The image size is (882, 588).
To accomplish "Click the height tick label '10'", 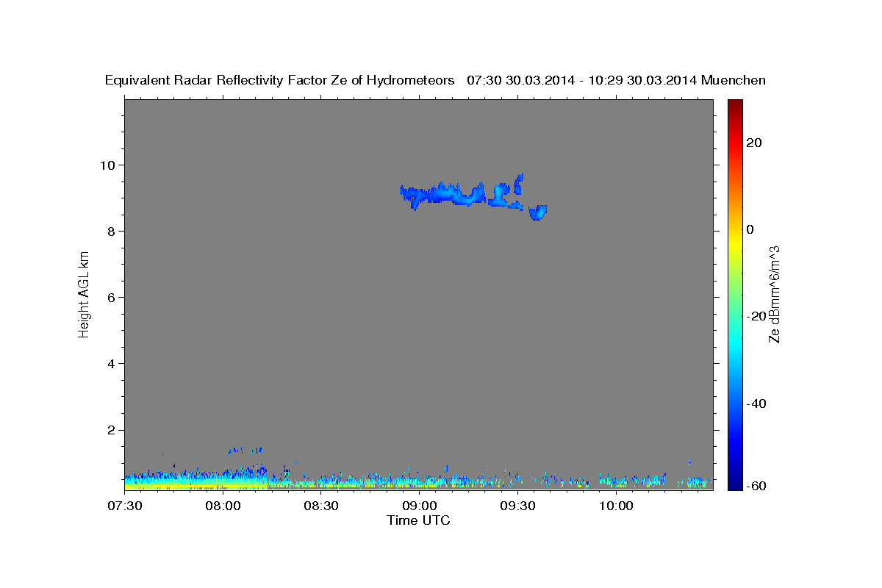I will [x=110, y=165].
